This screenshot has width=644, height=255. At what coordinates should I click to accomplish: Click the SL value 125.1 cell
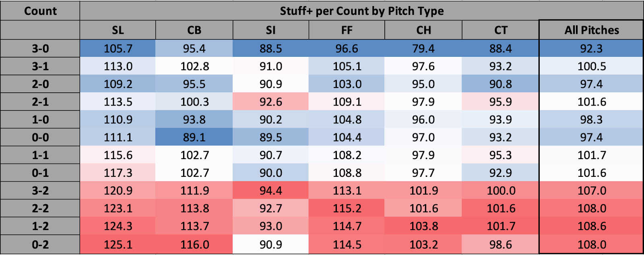point(118,245)
